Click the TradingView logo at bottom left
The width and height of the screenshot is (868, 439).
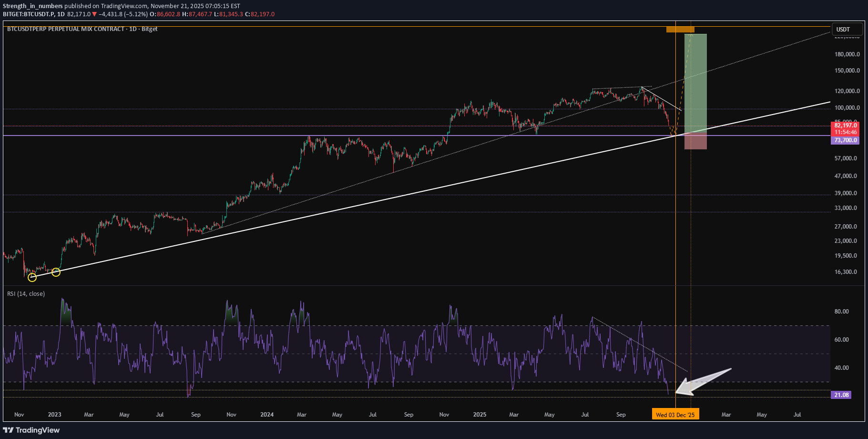pos(31,430)
